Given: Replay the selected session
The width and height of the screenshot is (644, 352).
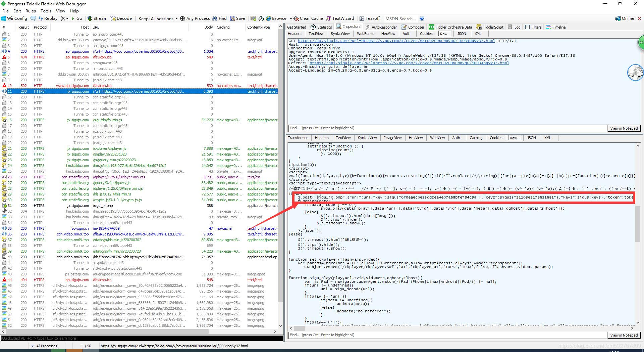Looking at the screenshot, I should [48, 18].
